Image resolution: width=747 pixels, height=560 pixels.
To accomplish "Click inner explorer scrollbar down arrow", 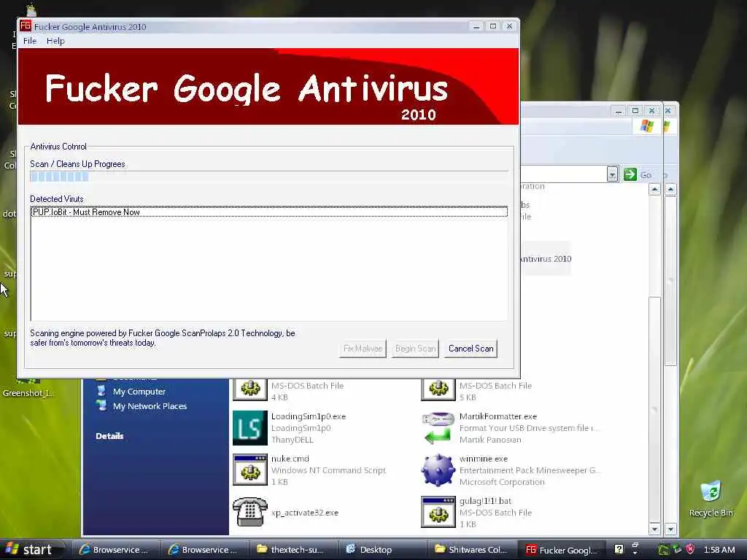I will (654, 529).
